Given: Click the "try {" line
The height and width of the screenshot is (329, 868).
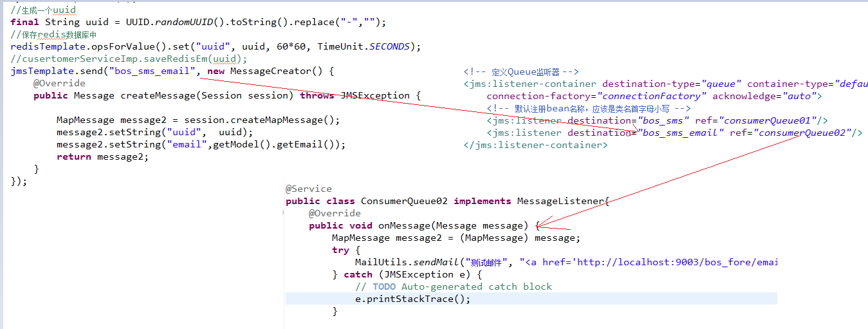Looking at the screenshot, I should coord(346,250).
